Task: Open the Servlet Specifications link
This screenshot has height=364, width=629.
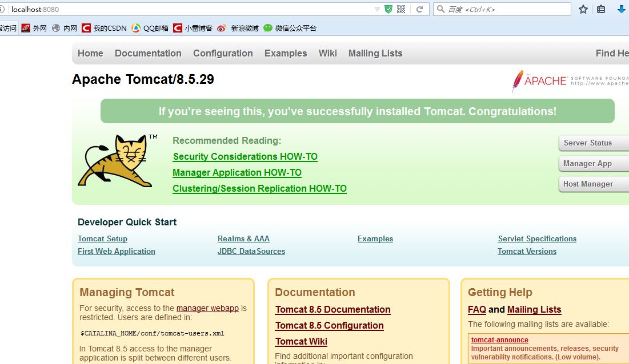Action: pyautogui.click(x=537, y=238)
